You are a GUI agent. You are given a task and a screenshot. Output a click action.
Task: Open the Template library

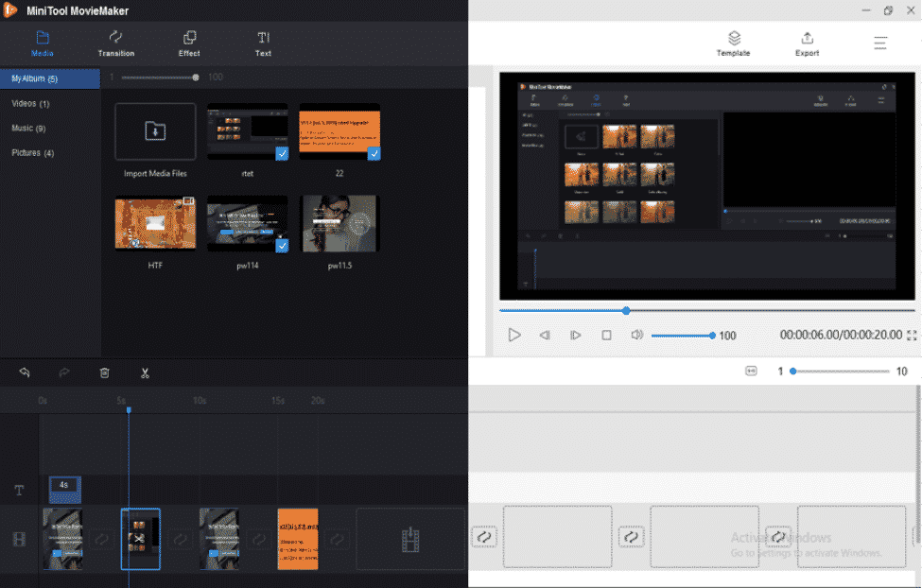tap(734, 43)
